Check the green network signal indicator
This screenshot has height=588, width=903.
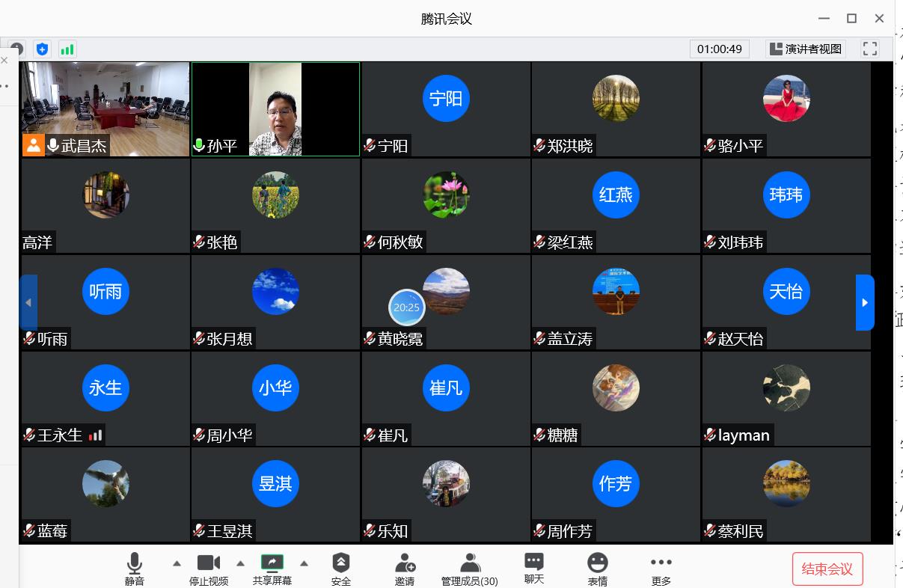click(x=67, y=49)
